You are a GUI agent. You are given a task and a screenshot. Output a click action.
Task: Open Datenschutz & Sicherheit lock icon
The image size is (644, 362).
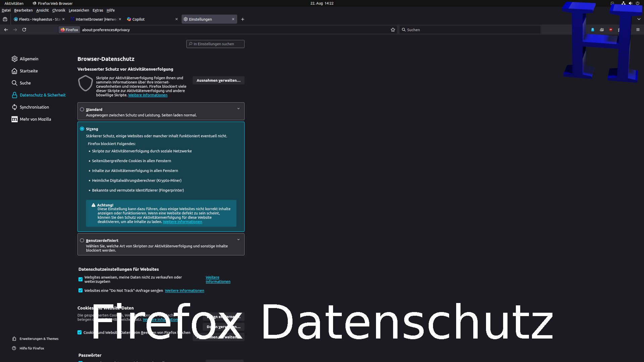point(14,95)
